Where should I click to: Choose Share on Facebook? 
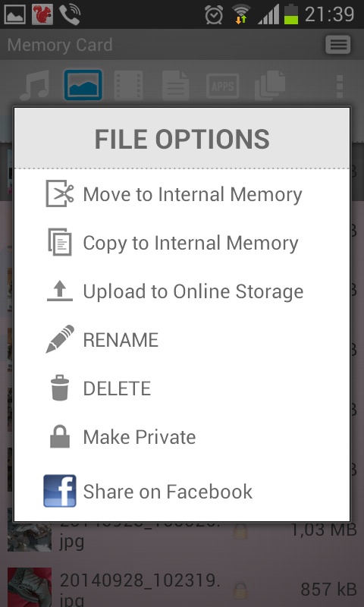(x=168, y=491)
